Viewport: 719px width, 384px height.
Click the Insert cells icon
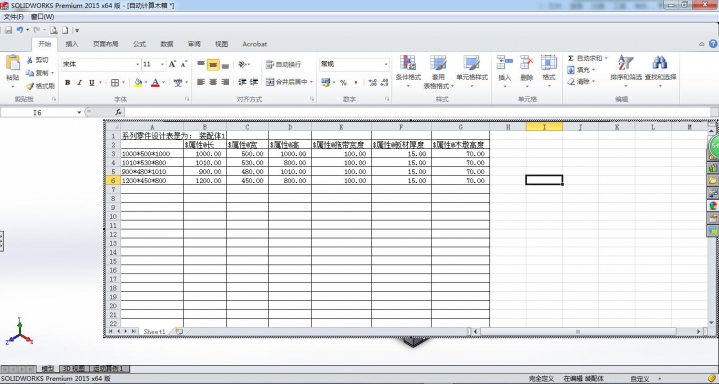coord(504,62)
